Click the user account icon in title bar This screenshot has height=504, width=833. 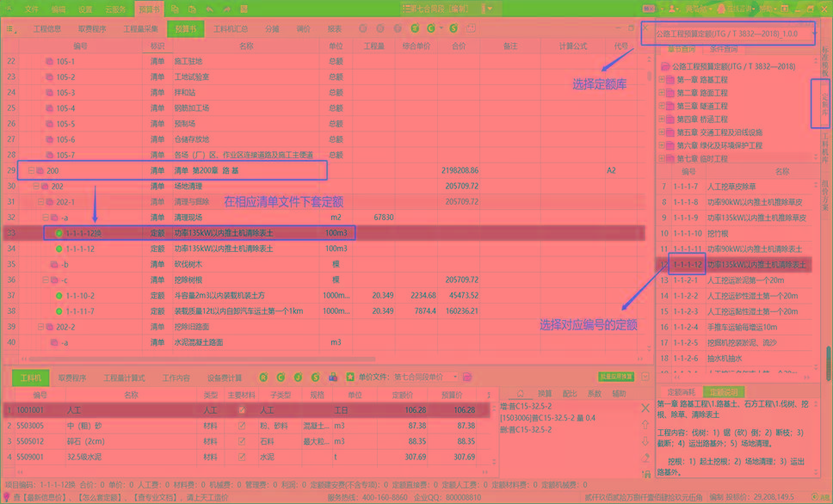coord(673,9)
